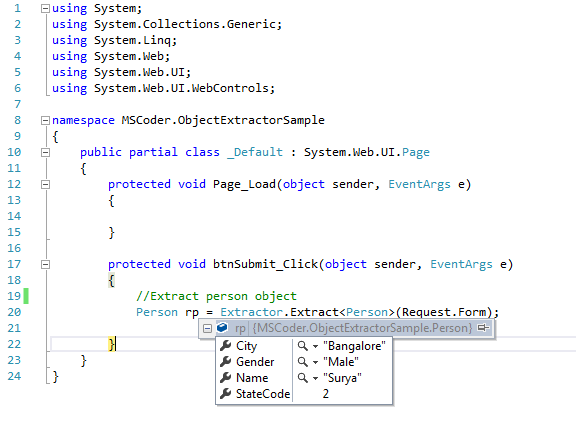The width and height of the screenshot is (576, 446).
Task: Click the Extractor class name on line 20
Action: pyautogui.click(x=252, y=312)
